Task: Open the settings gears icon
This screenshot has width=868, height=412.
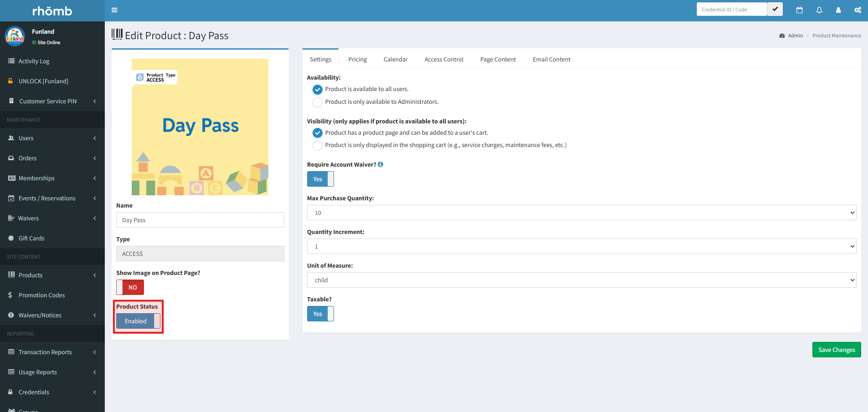Action: [x=858, y=10]
